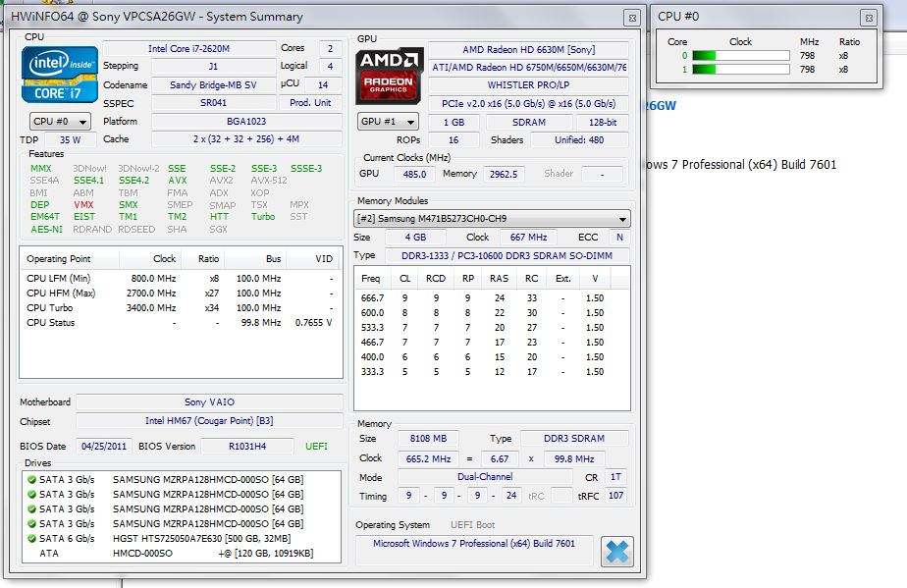Image resolution: width=907 pixels, height=588 pixels.
Task: Select the CPU LFM (Min) row
Action: tap(181, 279)
